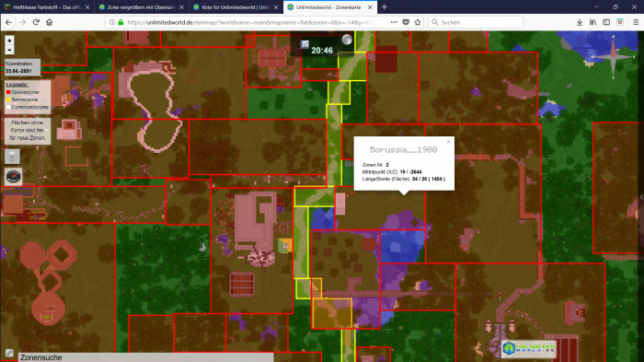The image size is (644, 362).
Task: Close the Zonenkarte tab
Action: click(x=370, y=7)
